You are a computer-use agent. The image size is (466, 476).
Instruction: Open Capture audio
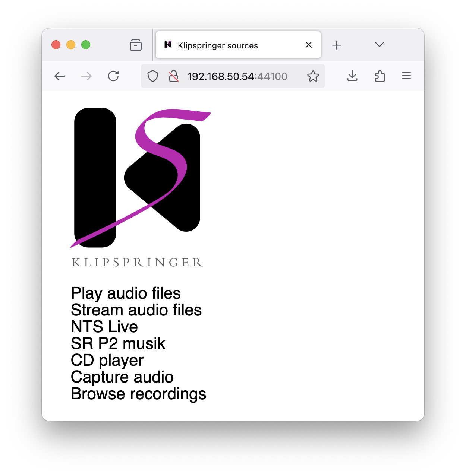122,377
